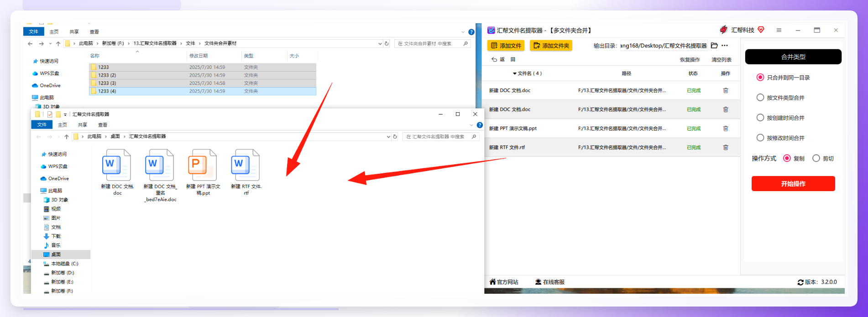Open 主页 tab in 汇帮文件名提取器 explorer

click(63, 125)
